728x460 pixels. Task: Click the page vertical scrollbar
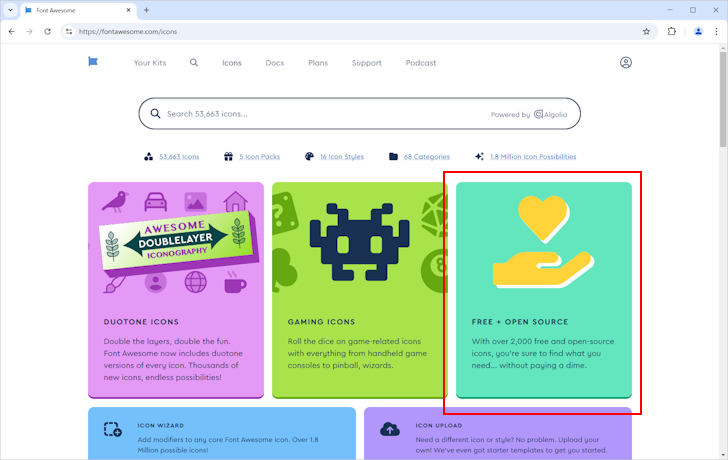click(723, 100)
